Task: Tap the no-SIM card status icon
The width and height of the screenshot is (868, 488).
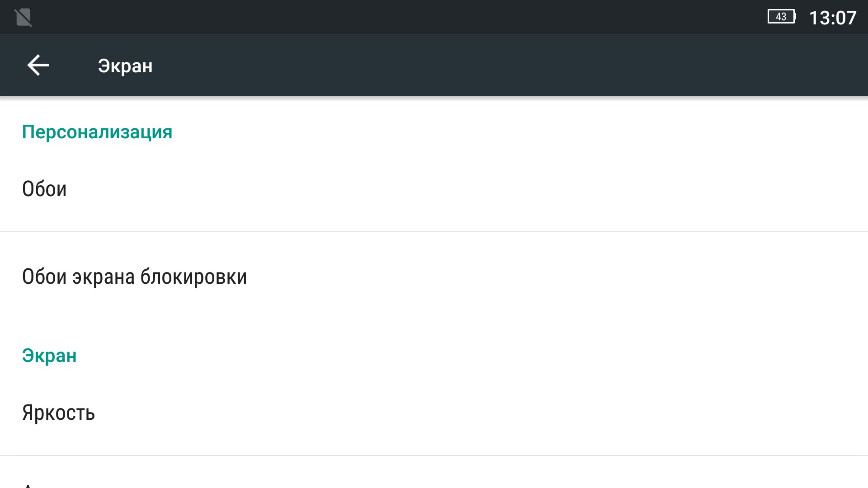Action: (23, 18)
